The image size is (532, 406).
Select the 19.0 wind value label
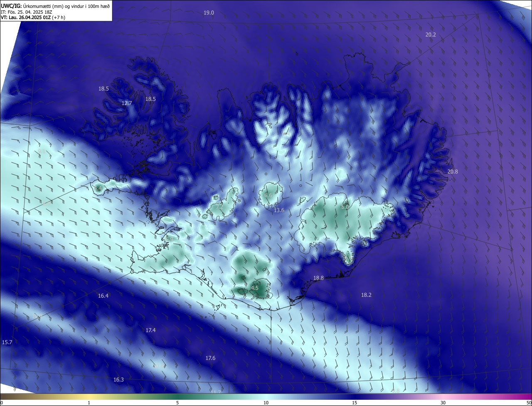click(209, 13)
